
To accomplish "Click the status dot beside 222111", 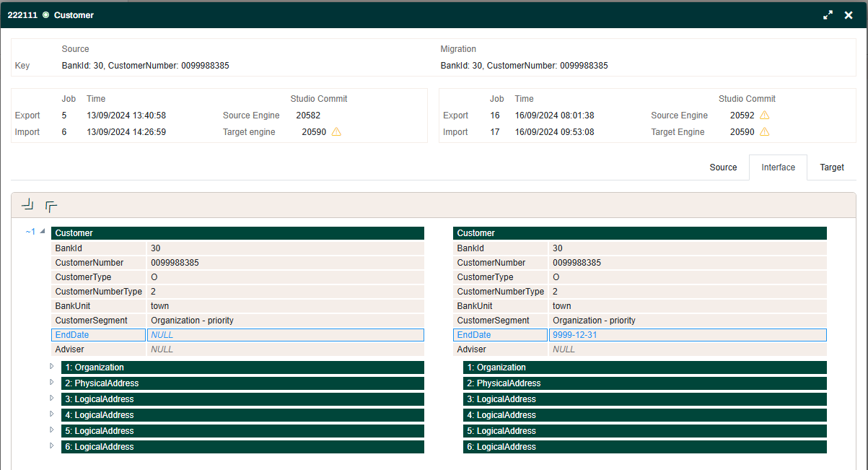I will [45, 15].
